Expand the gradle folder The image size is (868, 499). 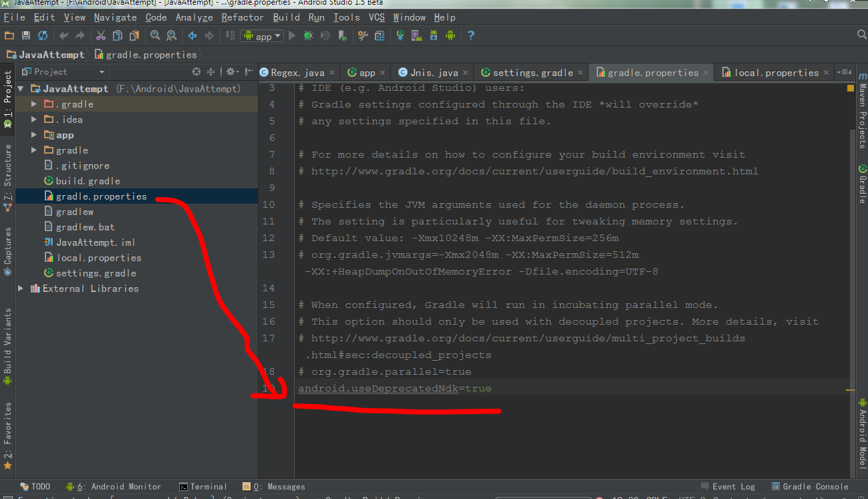(34, 150)
